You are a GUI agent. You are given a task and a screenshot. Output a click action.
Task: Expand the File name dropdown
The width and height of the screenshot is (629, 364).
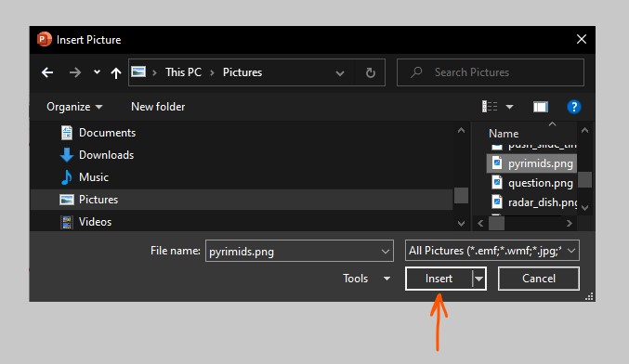click(385, 252)
